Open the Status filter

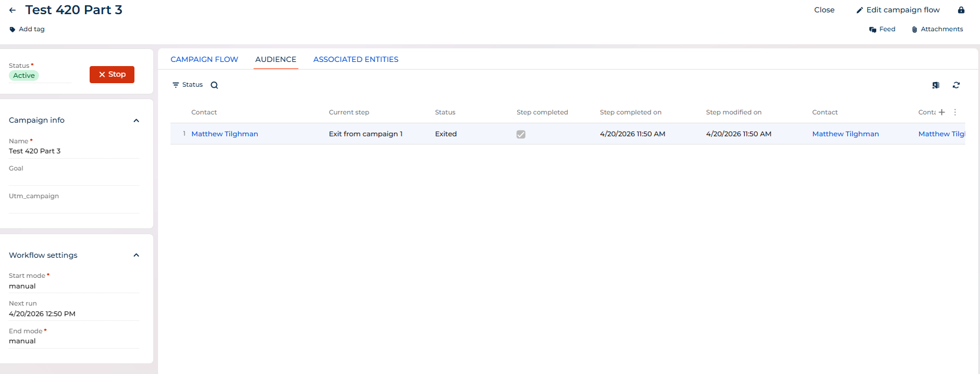pyautogui.click(x=188, y=85)
